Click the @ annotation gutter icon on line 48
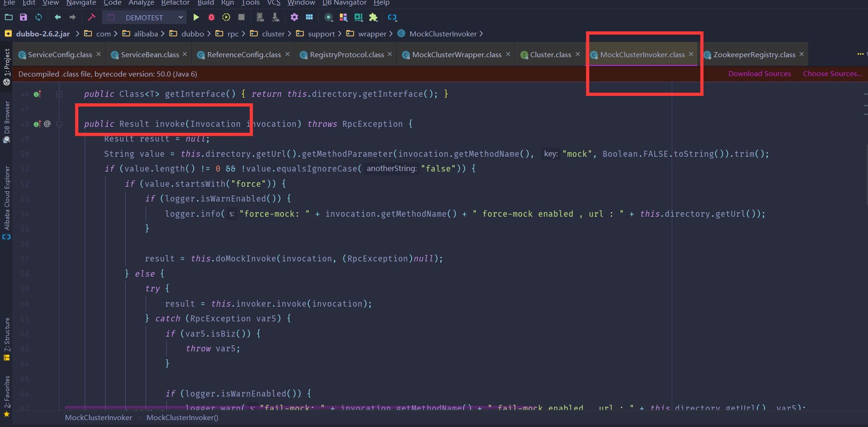Image resolution: width=868 pixels, height=427 pixels. tap(47, 124)
